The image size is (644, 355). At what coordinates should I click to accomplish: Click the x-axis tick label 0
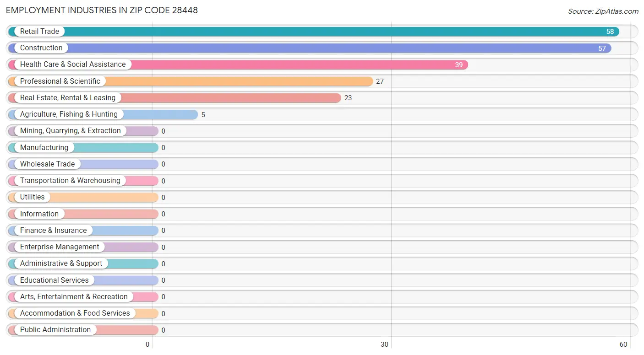coord(148,344)
